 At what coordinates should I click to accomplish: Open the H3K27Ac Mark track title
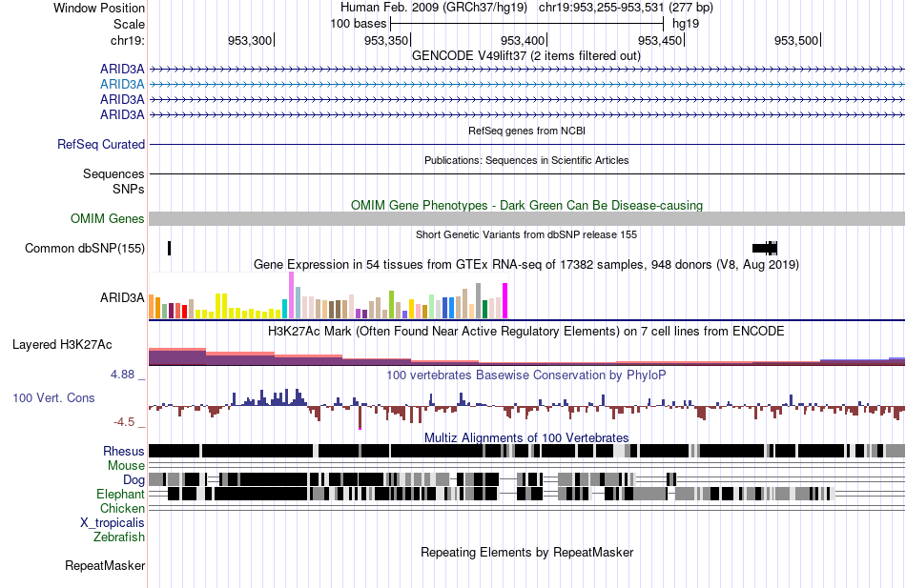pyautogui.click(x=526, y=332)
